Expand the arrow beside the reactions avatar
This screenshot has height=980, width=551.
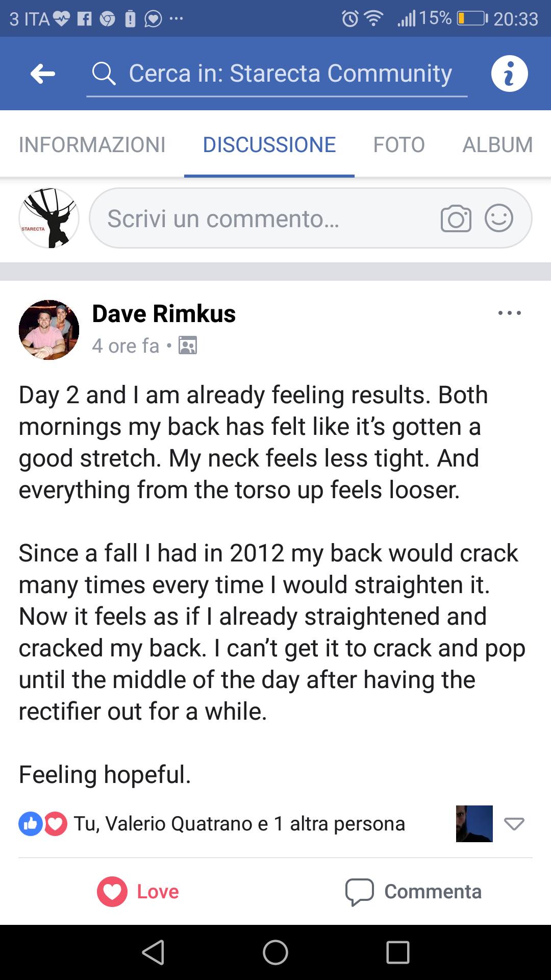pyautogui.click(x=514, y=823)
